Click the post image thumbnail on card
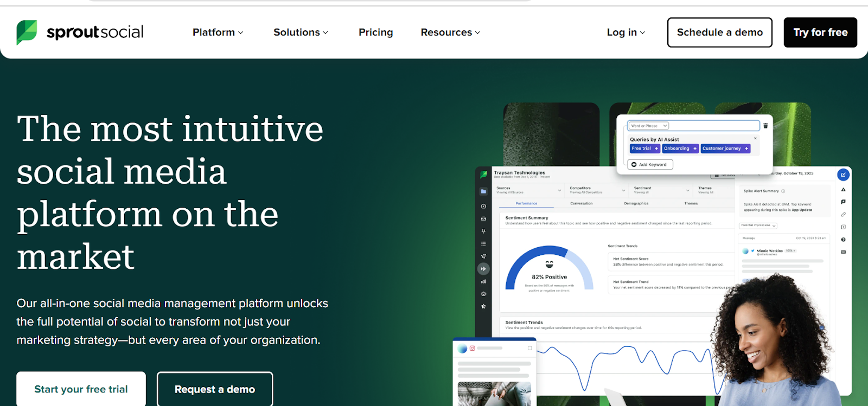This screenshot has height=406, width=868. coord(494,394)
